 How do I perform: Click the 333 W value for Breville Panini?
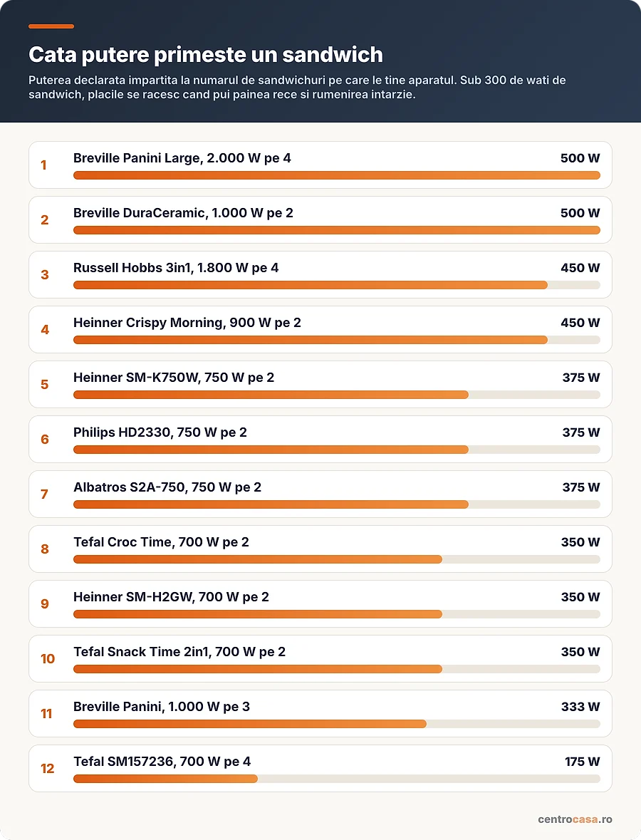point(580,707)
